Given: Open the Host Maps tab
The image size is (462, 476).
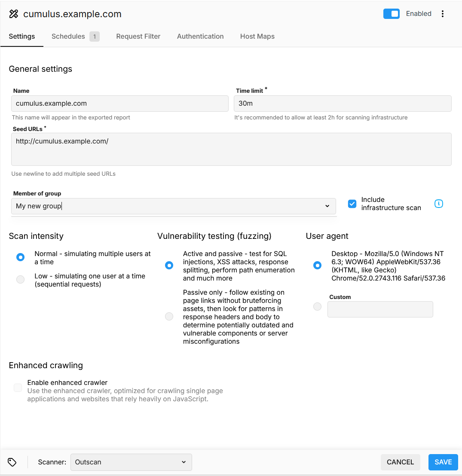Looking at the screenshot, I should pyautogui.click(x=257, y=37).
